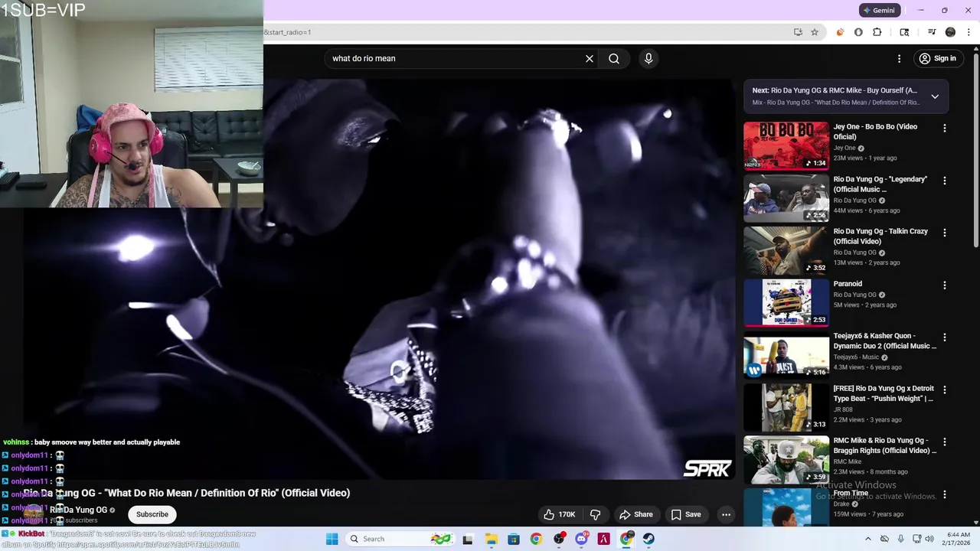Open YouTube settings three-dot menu
Image resolution: width=980 pixels, height=551 pixels.
click(899, 58)
